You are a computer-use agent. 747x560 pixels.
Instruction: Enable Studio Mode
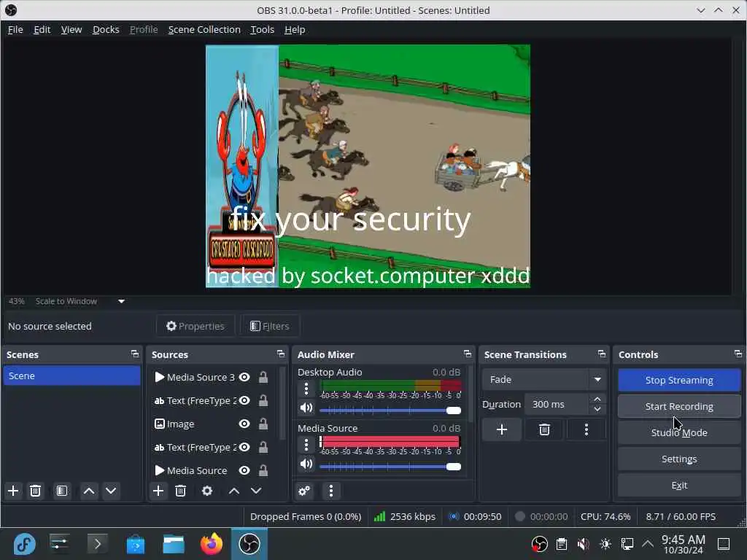click(679, 432)
